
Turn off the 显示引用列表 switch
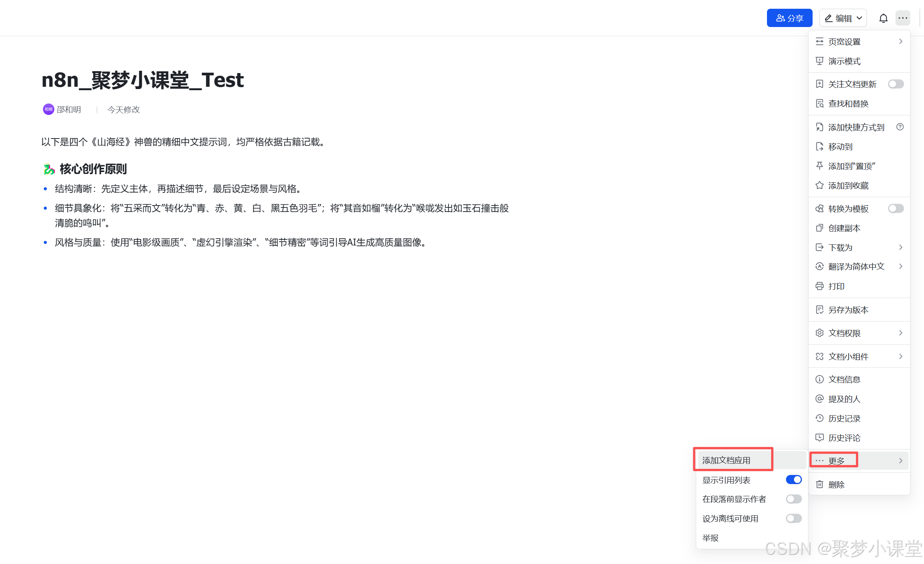pos(794,480)
